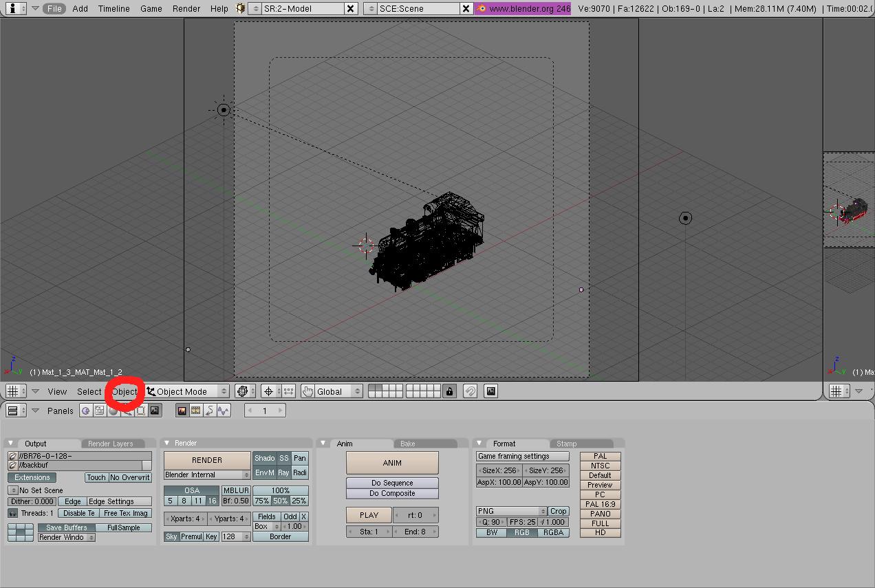Screen dimensions: 875x588
Task: Open the draw type cube icon selector
Action: [x=242, y=391]
